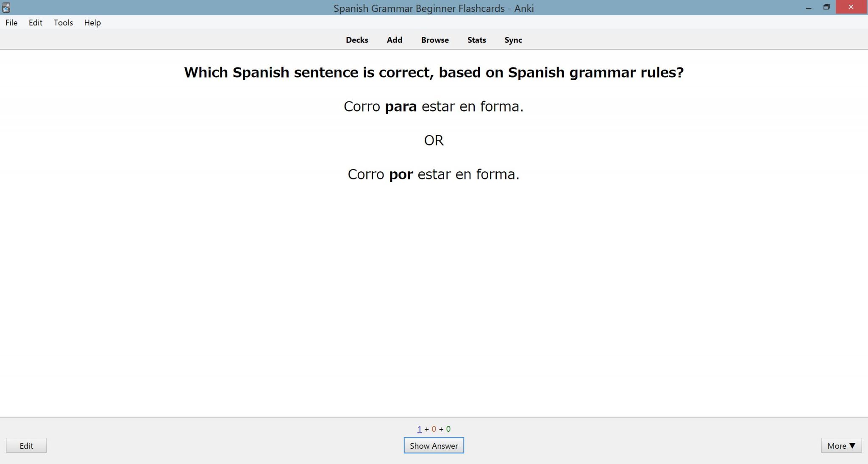Image resolution: width=868 pixels, height=464 pixels.
Task: Open the Browse card browser
Action: coord(434,40)
